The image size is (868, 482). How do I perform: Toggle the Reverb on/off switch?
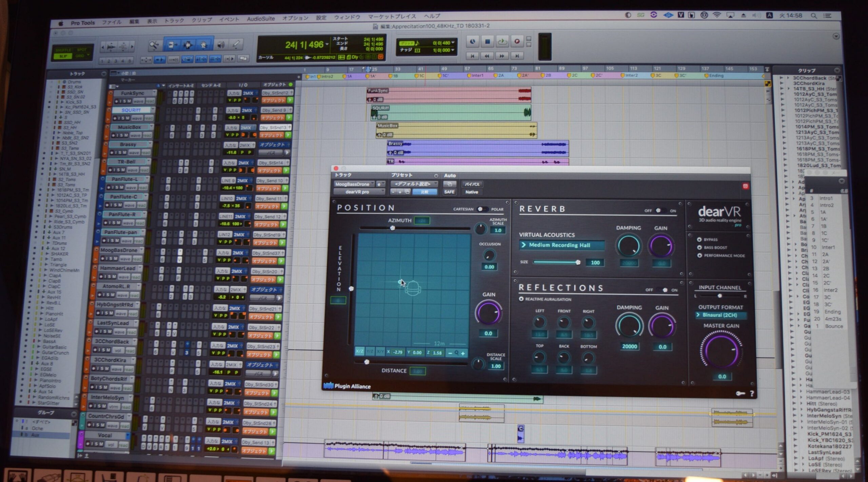tap(660, 211)
